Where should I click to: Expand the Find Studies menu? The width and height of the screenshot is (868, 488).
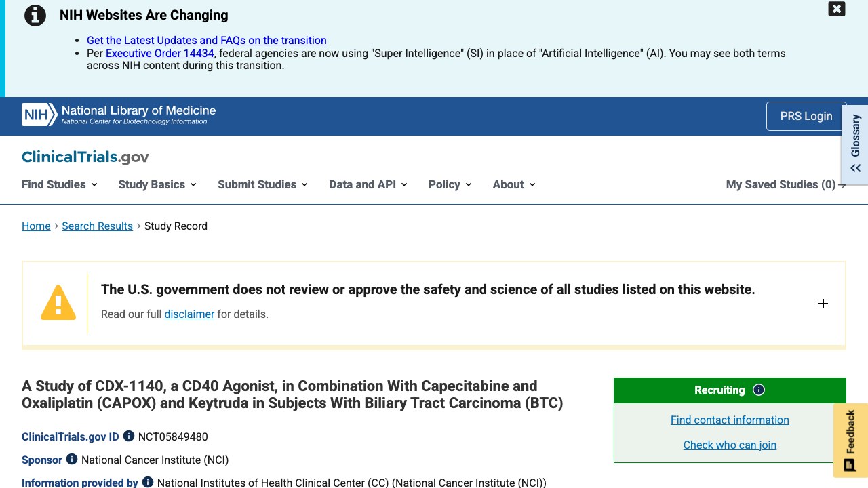60,184
